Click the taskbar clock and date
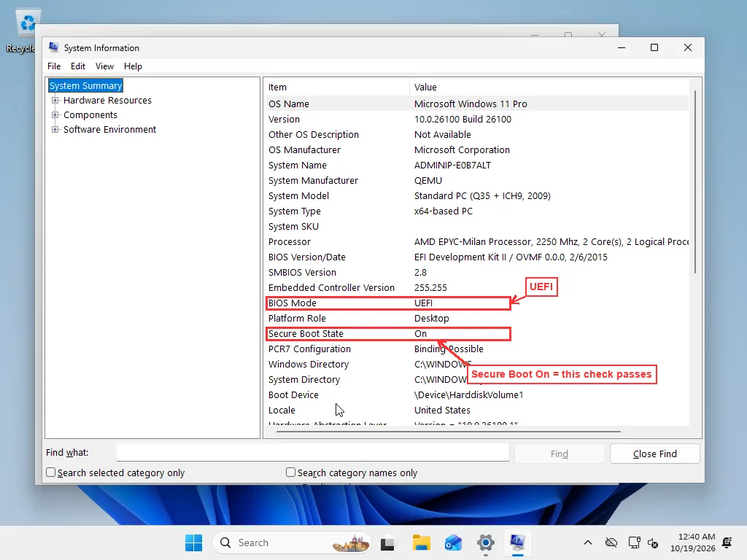This screenshot has width=747, height=560. click(693, 542)
